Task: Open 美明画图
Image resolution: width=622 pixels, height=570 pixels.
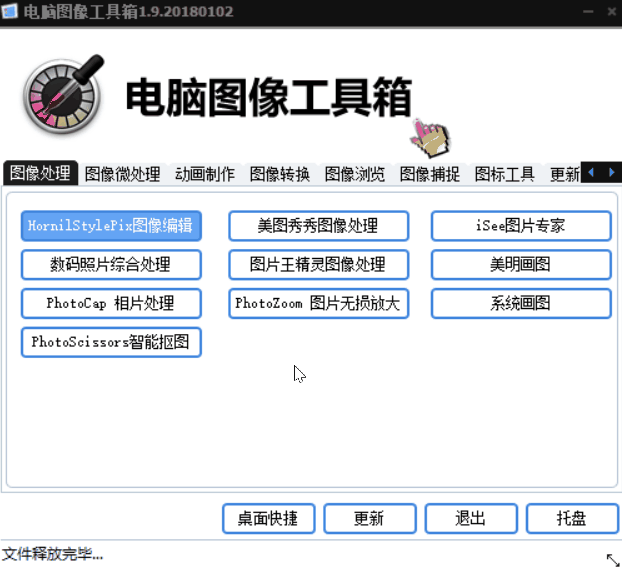Action: [x=521, y=265]
